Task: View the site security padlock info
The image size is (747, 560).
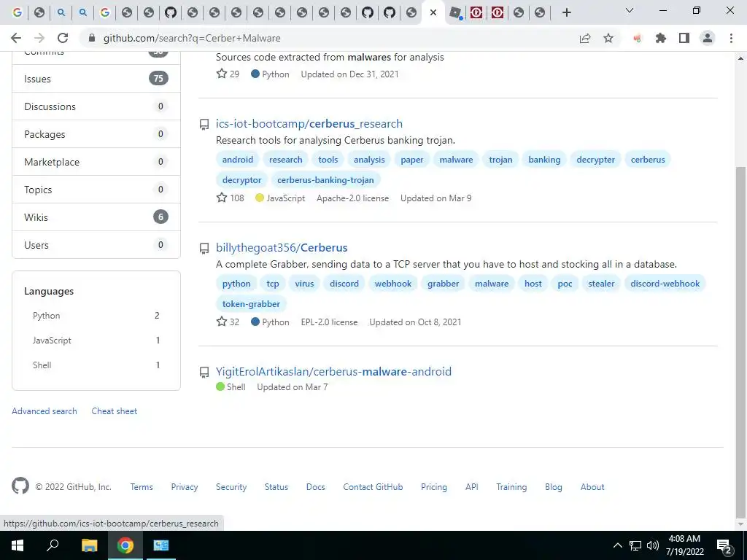Action: point(92,38)
